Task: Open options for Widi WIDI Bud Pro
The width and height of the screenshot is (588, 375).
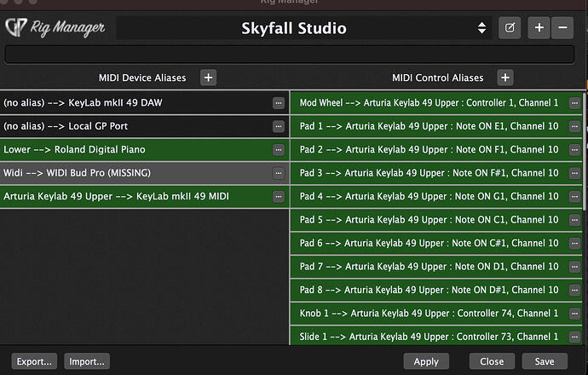Action: pos(279,173)
